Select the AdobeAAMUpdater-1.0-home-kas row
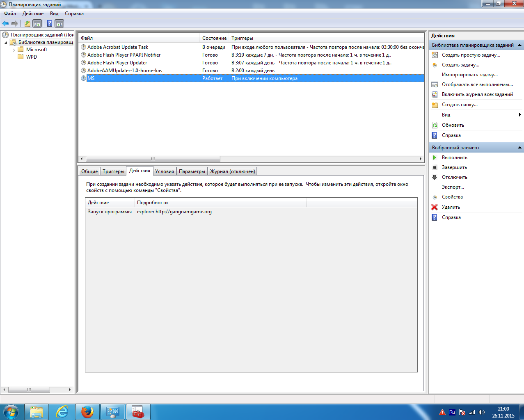The image size is (524, 420). [252, 71]
